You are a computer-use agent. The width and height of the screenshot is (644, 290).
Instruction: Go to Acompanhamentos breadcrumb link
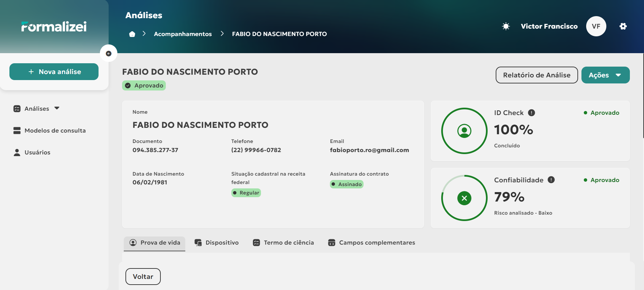pos(183,34)
